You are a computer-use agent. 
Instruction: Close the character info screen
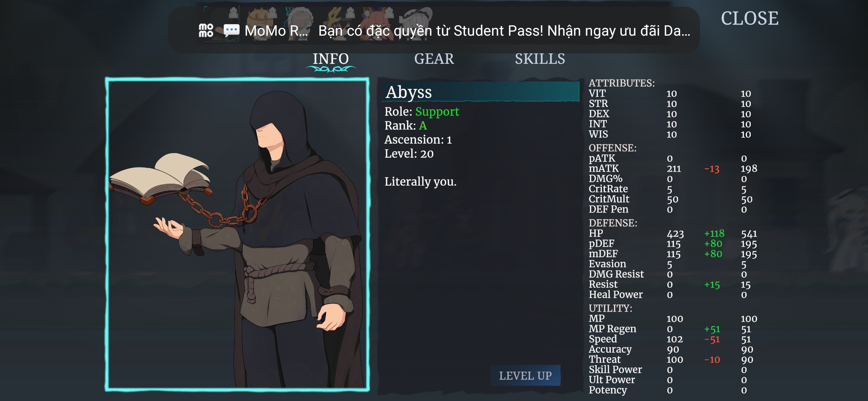(x=749, y=18)
